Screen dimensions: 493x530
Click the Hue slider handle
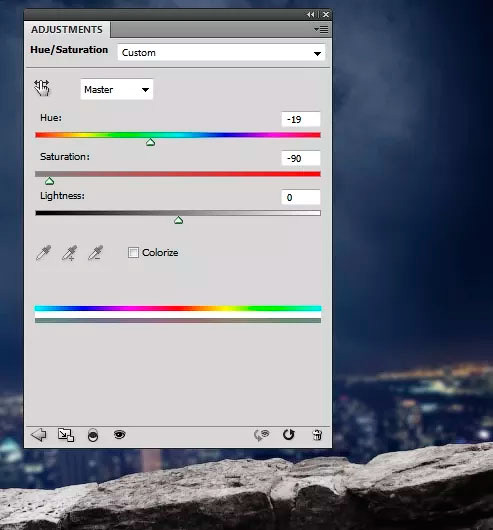click(x=150, y=142)
